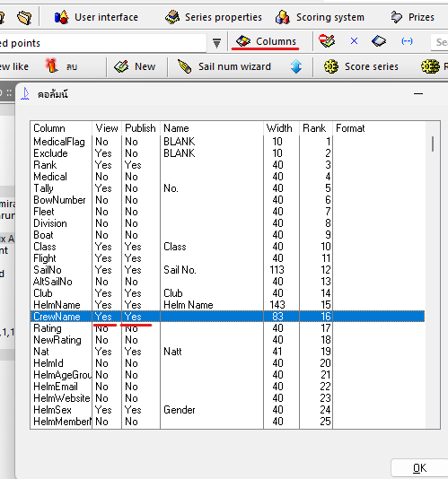
Task: Select the Rating row
Action: (227, 328)
